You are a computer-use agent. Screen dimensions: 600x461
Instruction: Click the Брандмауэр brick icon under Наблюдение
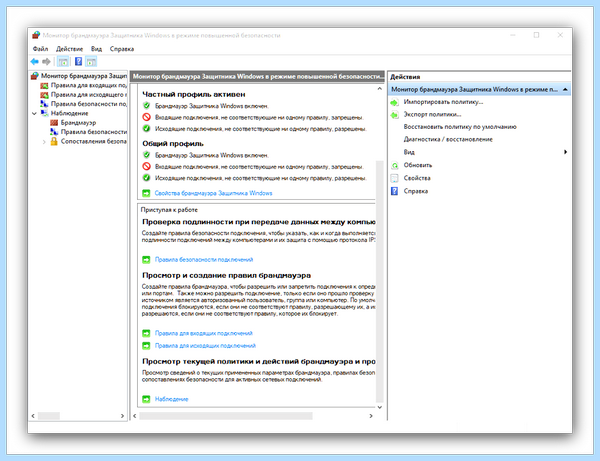coord(54,122)
